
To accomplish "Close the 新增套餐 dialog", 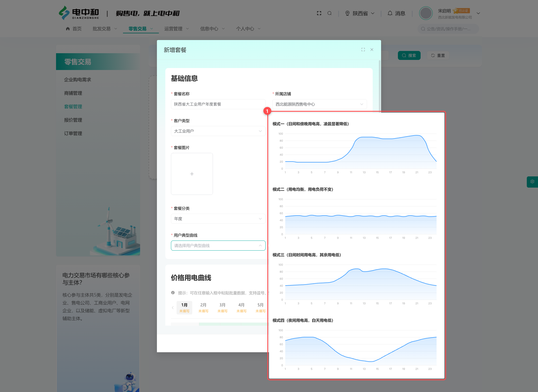I will pos(372,50).
